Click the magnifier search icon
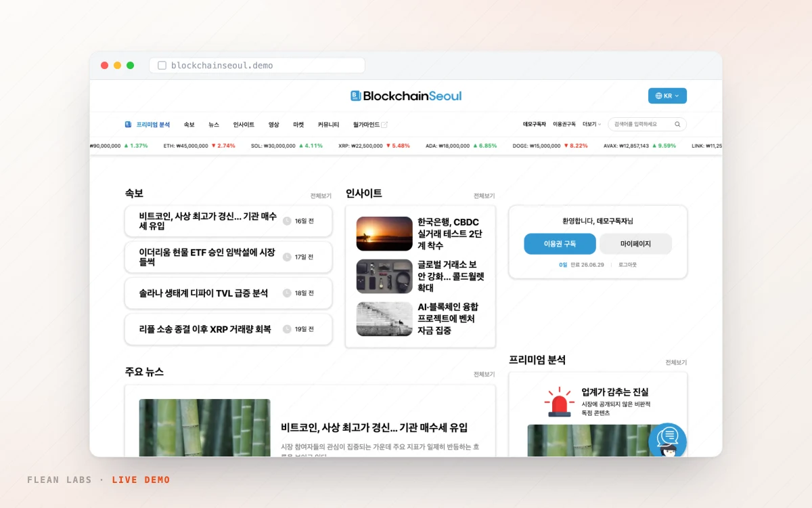The height and width of the screenshot is (508, 812). (677, 125)
